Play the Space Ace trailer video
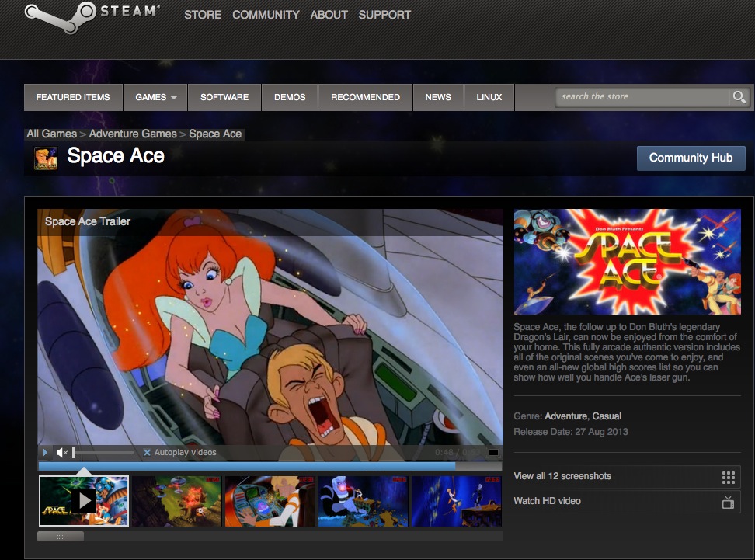The image size is (755, 560). coord(45,453)
